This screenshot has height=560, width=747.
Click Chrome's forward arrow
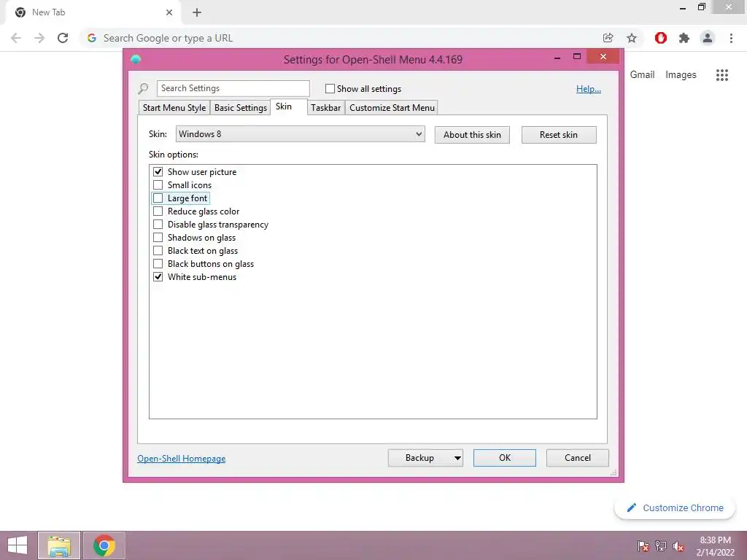[x=39, y=38]
